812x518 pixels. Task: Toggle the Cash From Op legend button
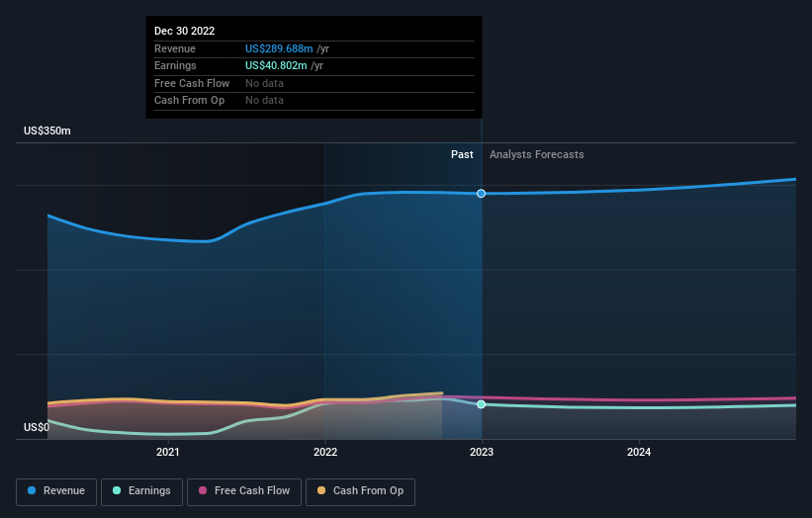point(360,491)
